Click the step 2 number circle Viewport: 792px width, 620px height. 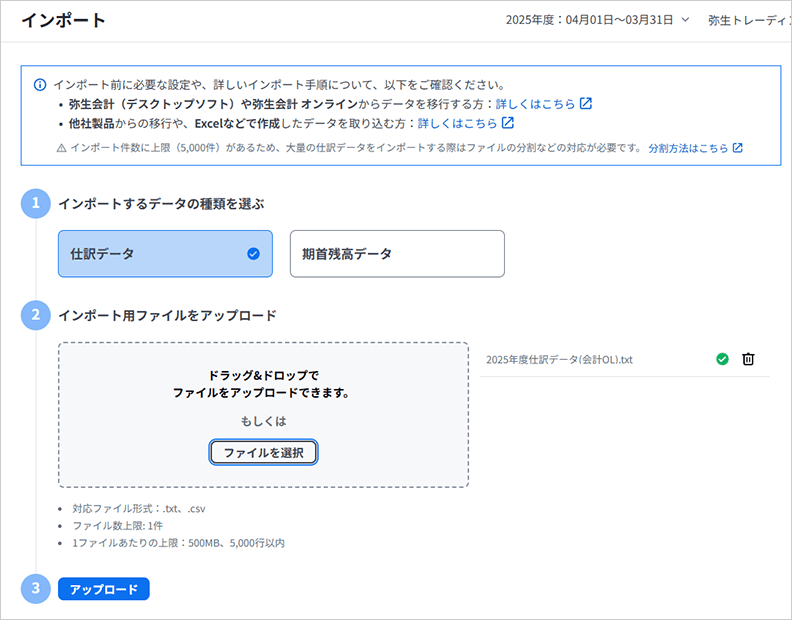point(35,315)
